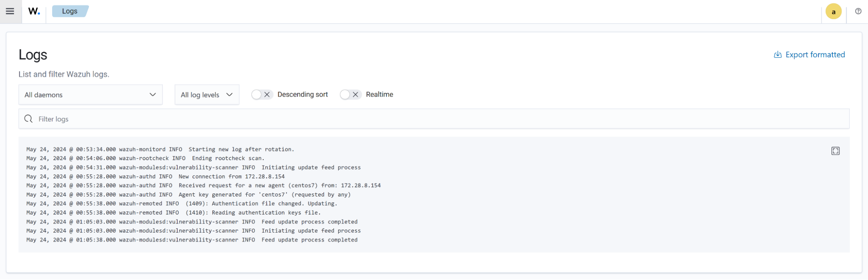Screen dimensions: 868x280
Task: Click the magnifier search icon
Action: pos(29,119)
